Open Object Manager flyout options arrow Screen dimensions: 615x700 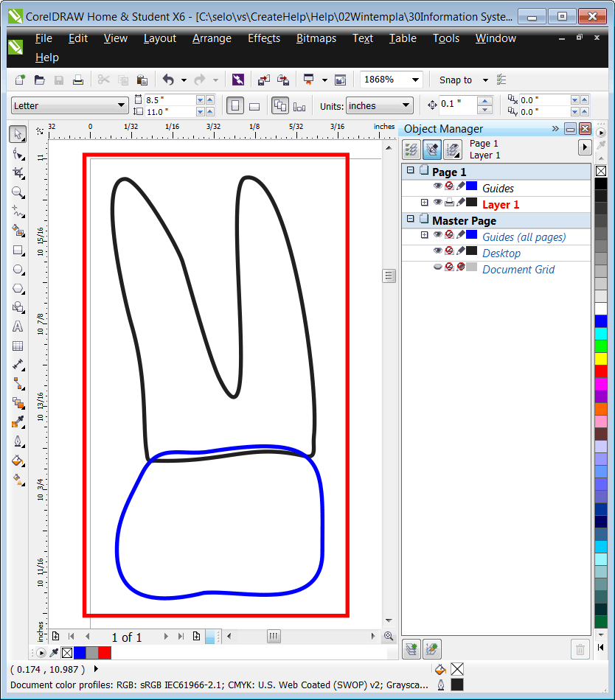[x=585, y=147]
